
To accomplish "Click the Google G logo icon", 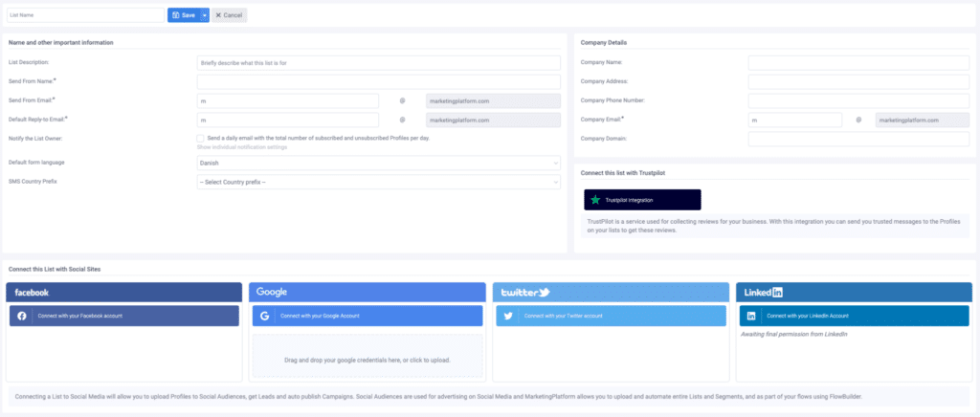I will (264, 316).
